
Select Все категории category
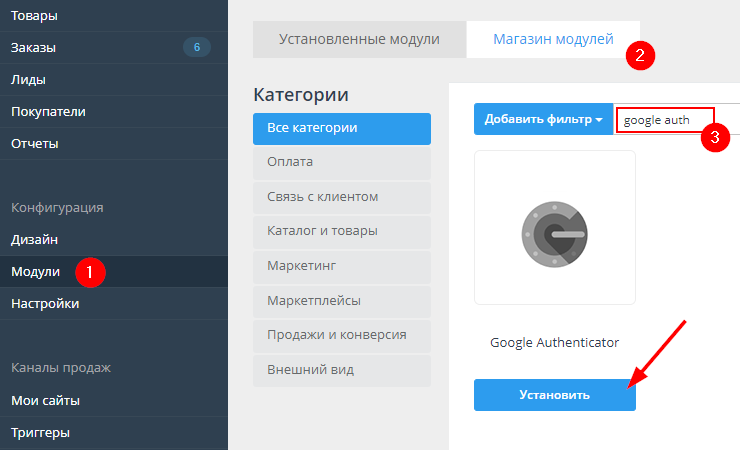coord(341,128)
